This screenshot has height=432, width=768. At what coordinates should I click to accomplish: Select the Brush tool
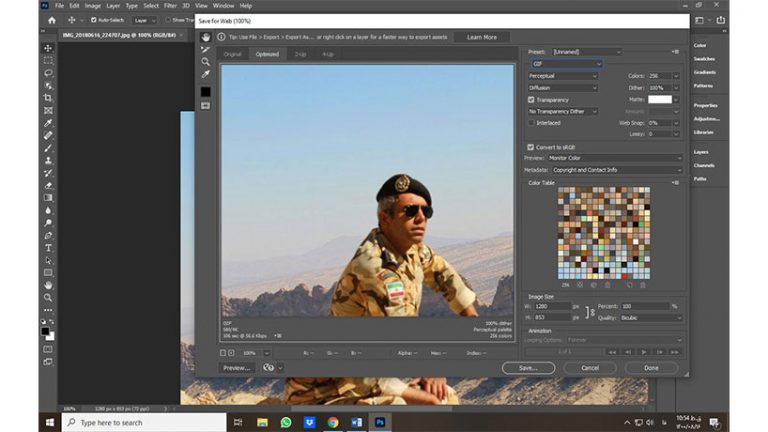tap(48, 148)
